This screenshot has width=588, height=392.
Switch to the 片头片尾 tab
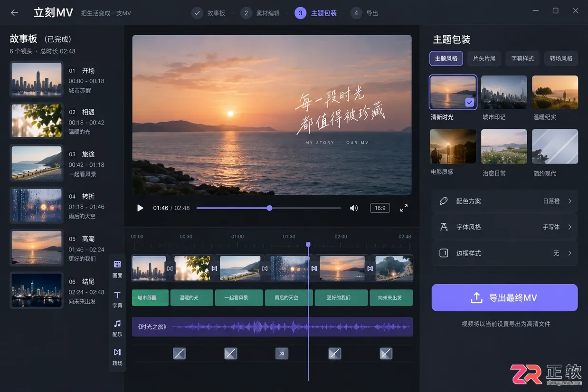click(x=484, y=58)
